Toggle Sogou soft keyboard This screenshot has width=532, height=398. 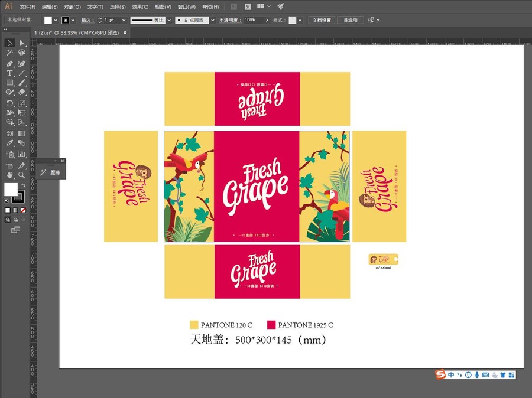[x=485, y=374]
